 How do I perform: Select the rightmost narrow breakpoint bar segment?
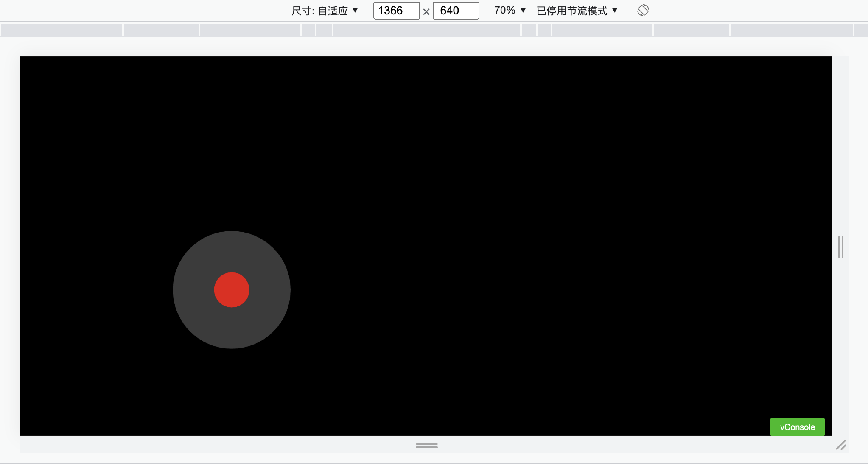click(861, 31)
